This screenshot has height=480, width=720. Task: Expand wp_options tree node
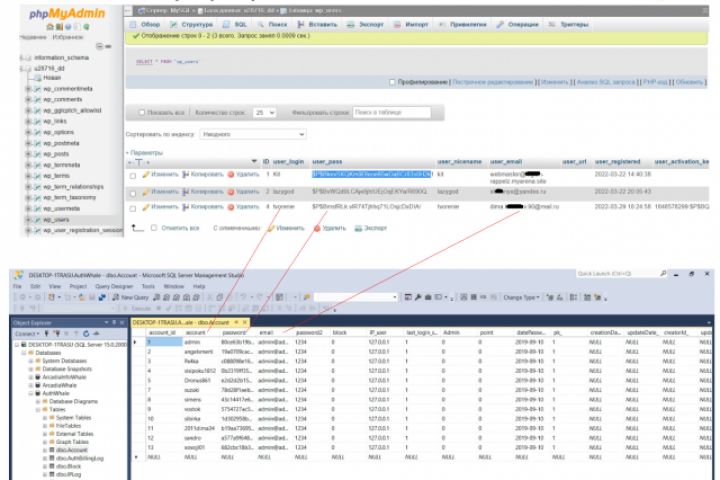click(x=28, y=132)
